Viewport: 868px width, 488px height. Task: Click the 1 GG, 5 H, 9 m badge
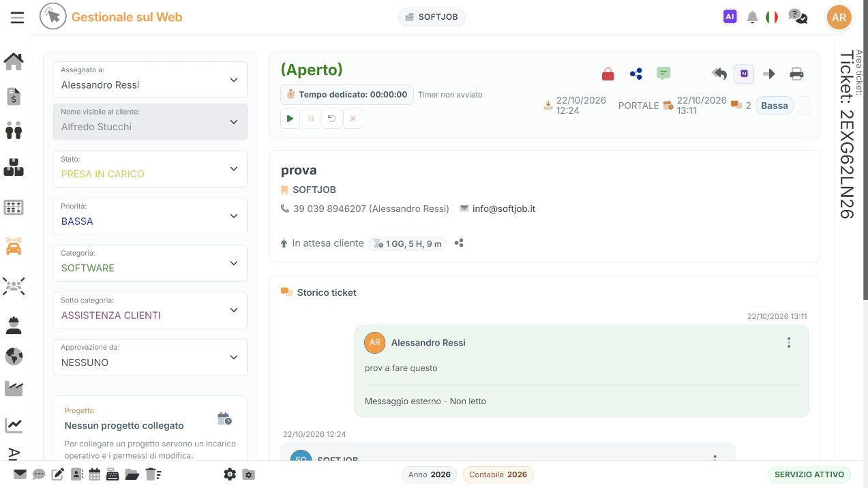point(408,243)
